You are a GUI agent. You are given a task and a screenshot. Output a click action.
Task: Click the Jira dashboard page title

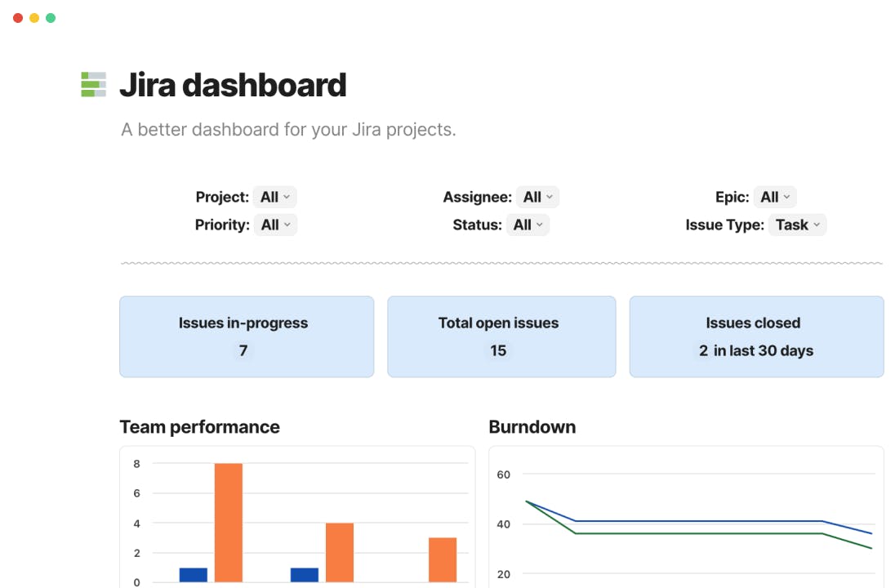coord(233,85)
